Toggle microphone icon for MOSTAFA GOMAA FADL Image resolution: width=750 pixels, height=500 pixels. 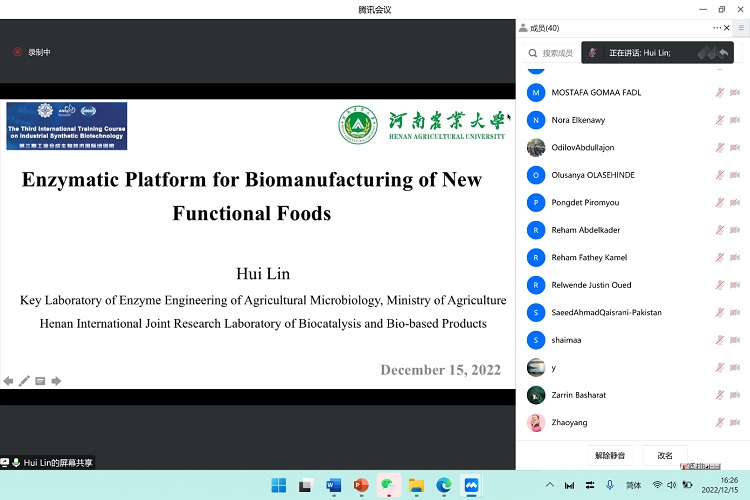tap(719, 93)
